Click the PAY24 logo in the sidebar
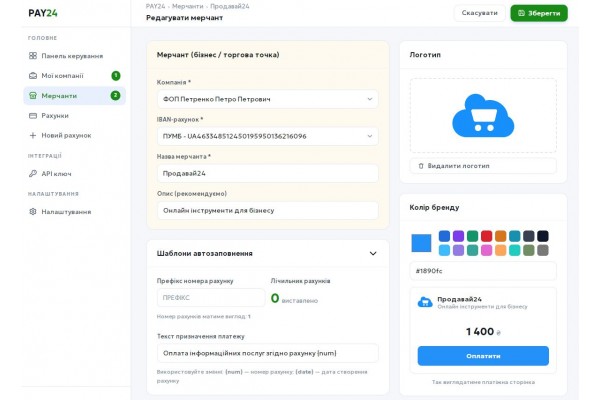The height and width of the screenshot is (400, 600). coord(43,13)
